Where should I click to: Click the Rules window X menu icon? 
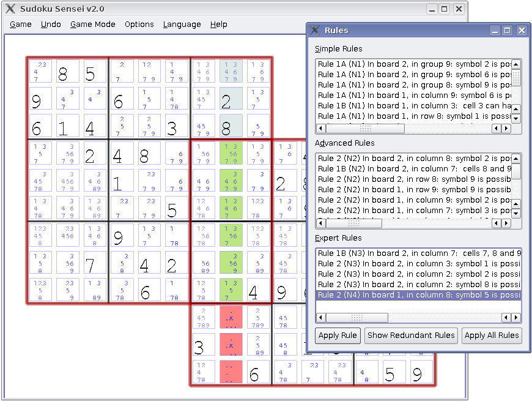tap(315, 30)
